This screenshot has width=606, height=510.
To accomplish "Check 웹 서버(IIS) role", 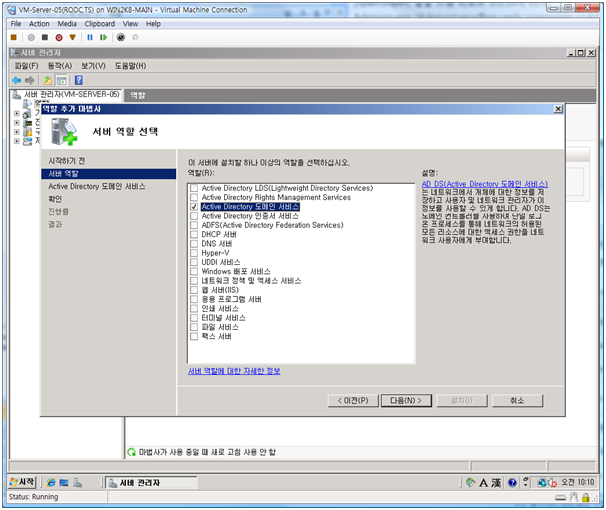I will (194, 290).
